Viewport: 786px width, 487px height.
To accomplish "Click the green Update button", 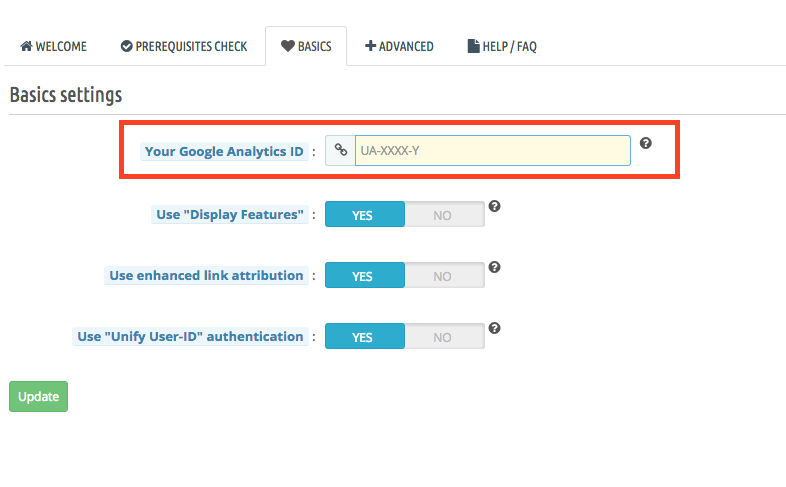I will 39,396.
